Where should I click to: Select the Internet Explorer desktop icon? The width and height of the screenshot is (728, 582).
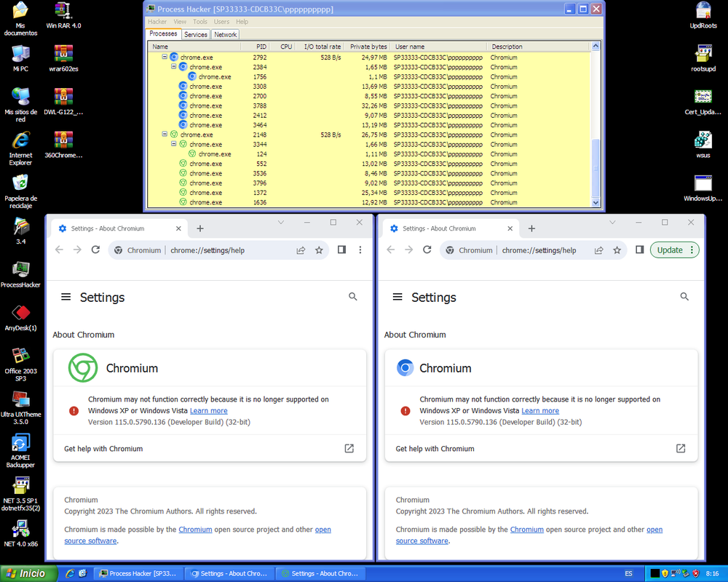click(20, 148)
